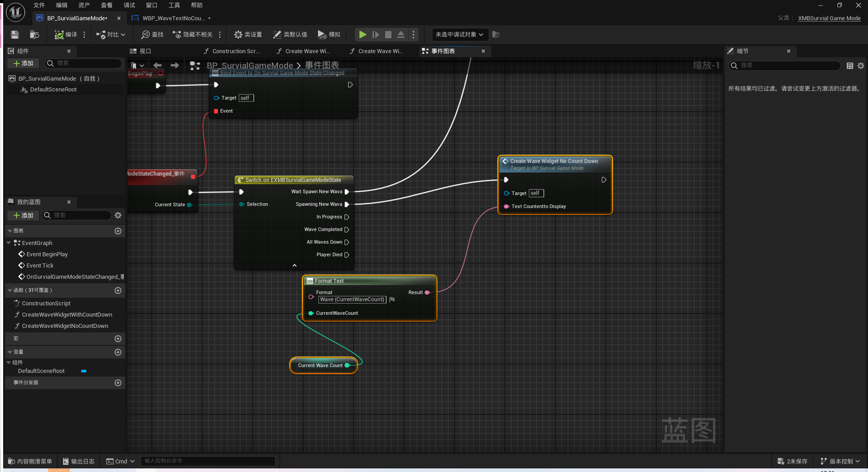Open My Blueprint settings gear
The width and height of the screenshot is (868, 472).
click(x=118, y=216)
